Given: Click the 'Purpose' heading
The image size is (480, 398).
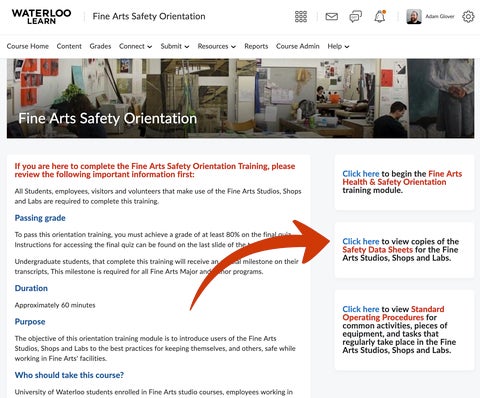Looking at the screenshot, I should click(x=30, y=322).
